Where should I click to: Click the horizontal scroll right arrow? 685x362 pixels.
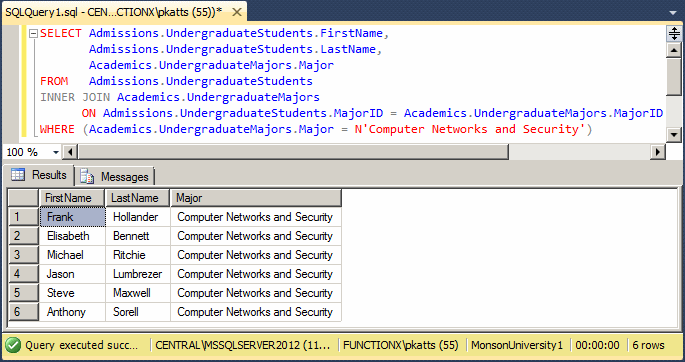(658, 152)
